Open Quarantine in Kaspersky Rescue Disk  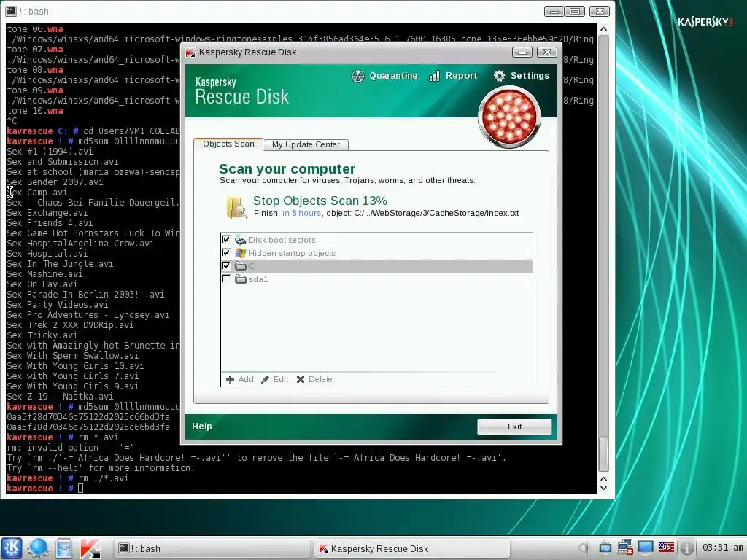pyautogui.click(x=384, y=76)
